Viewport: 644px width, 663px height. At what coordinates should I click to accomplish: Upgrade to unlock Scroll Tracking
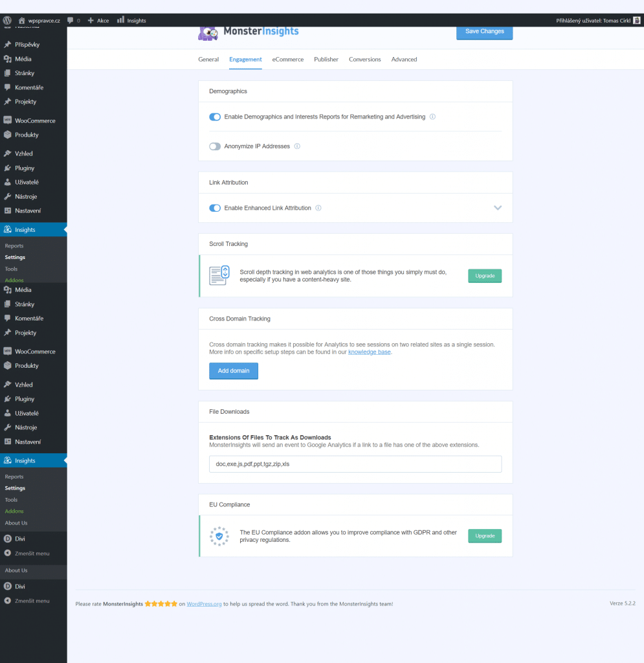tap(485, 276)
